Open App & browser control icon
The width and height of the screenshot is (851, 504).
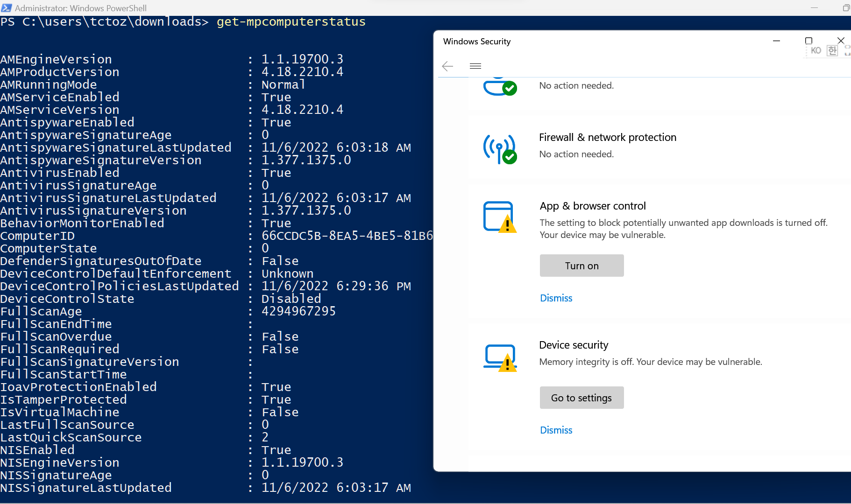pos(500,217)
